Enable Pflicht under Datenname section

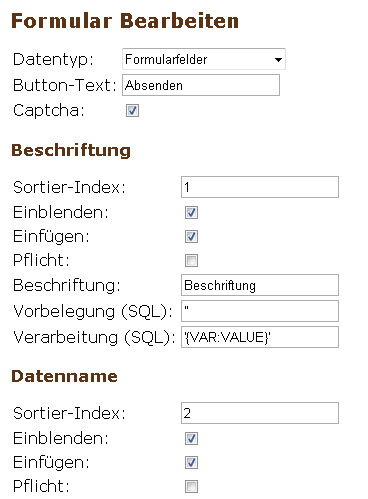(191, 487)
